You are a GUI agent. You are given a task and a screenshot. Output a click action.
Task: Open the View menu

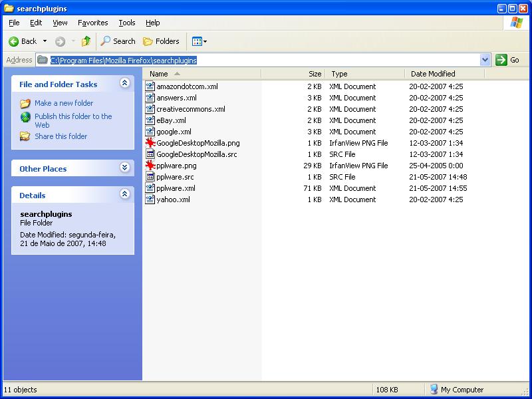click(x=60, y=23)
